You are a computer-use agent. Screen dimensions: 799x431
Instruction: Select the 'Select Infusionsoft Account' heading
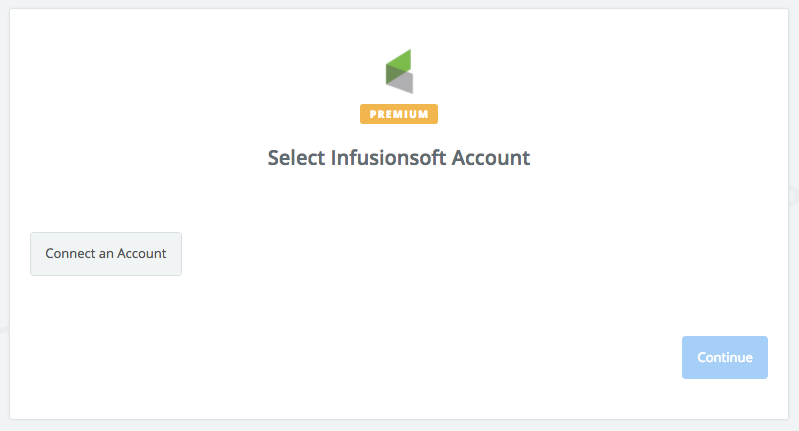coord(399,157)
